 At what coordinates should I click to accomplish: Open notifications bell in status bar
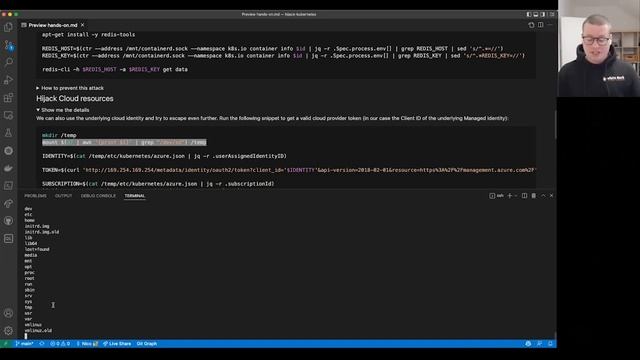550,344
